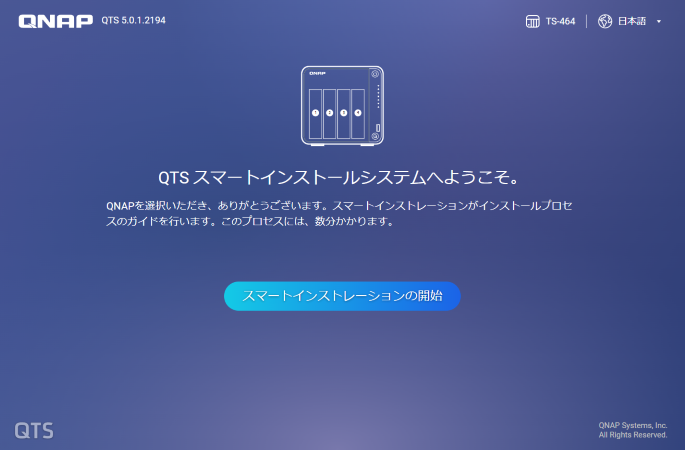Click the QTS 5.0.1.2194 version text
This screenshot has height=450, width=685.
[134, 20]
